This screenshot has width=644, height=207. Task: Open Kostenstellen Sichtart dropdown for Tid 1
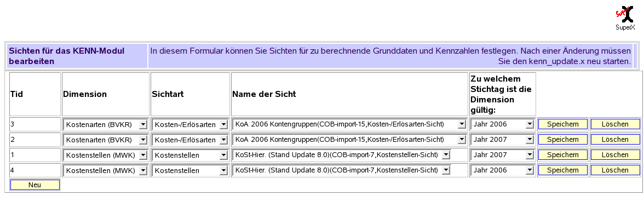click(x=189, y=156)
